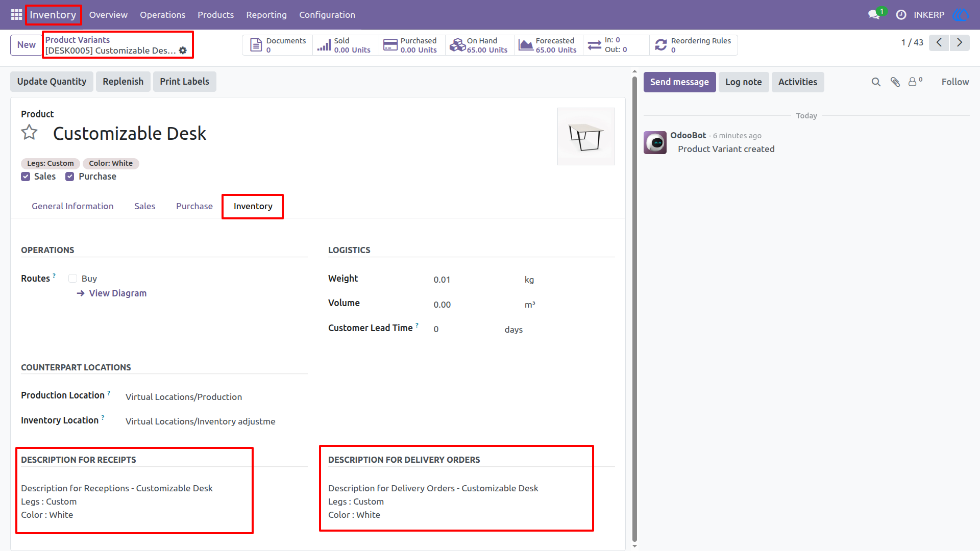Click the activities clock icon in navbar
Viewport: 980px width, 551px height.
pyautogui.click(x=901, y=15)
